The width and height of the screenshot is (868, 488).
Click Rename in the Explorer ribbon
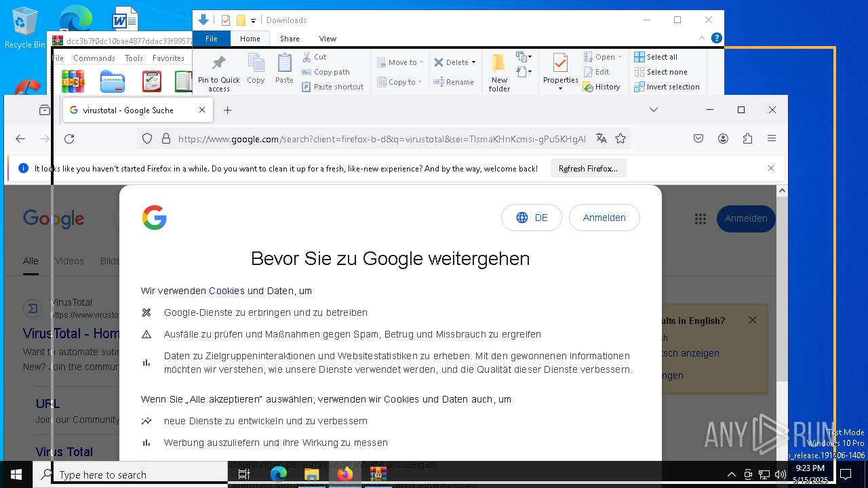coord(454,82)
